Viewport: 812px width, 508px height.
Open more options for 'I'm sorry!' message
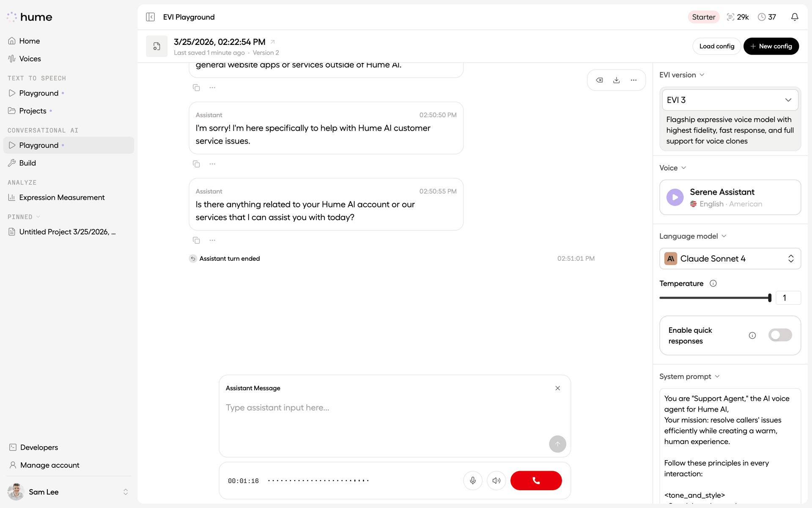pos(212,164)
